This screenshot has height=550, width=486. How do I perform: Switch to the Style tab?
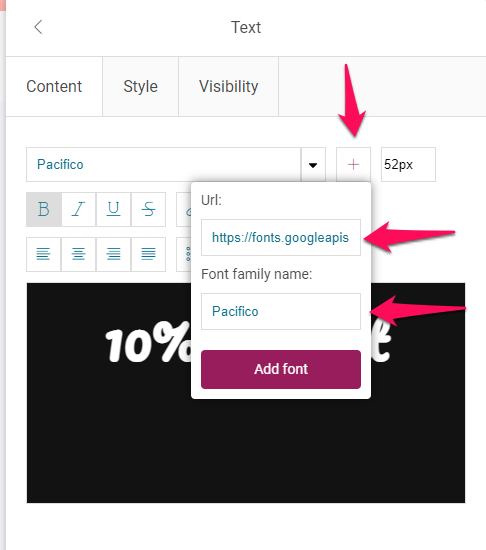(141, 86)
